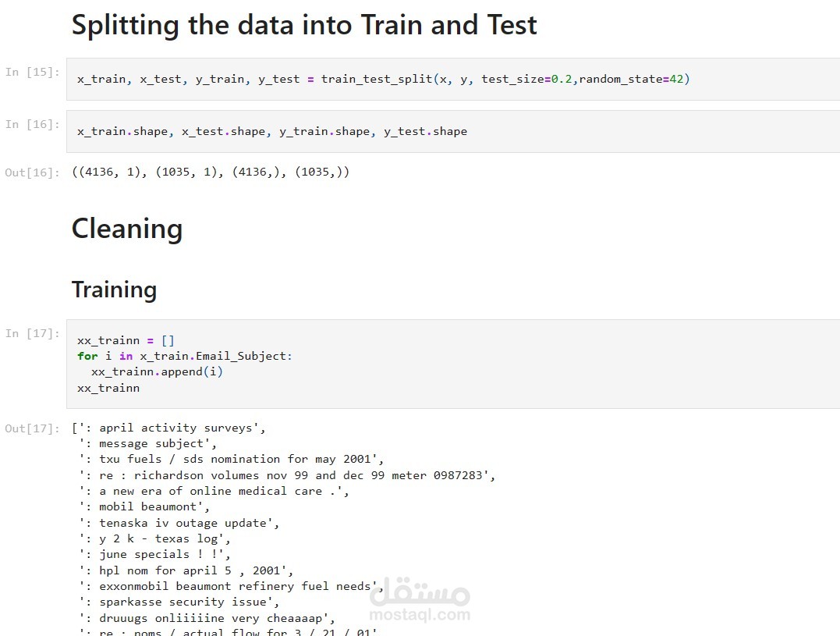Click the 'april activity surveys' output line
The width and height of the screenshot is (840, 636).
click(x=169, y=428)
